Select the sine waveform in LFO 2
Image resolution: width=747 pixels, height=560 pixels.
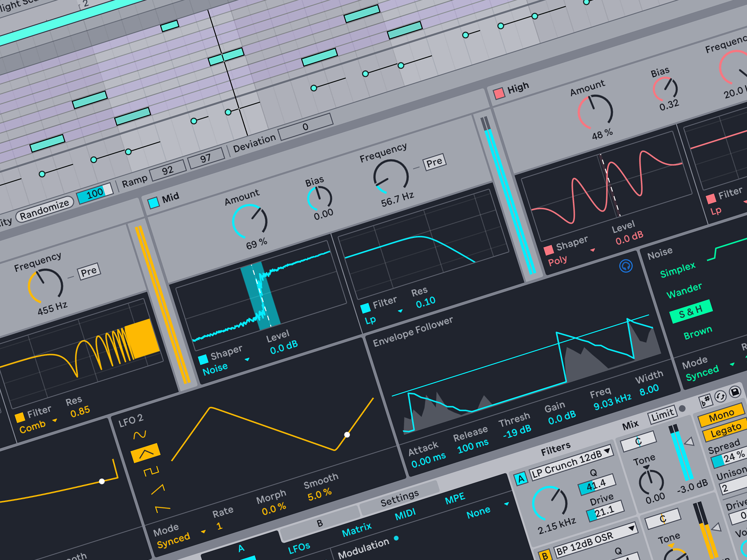point(140,434)
